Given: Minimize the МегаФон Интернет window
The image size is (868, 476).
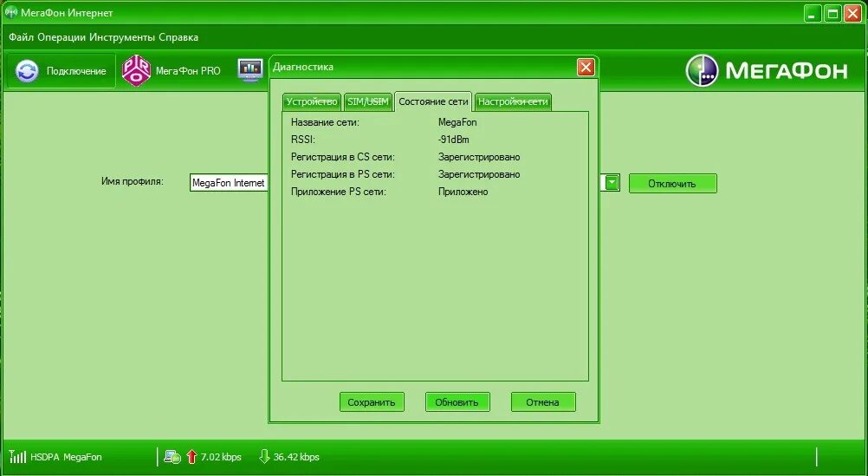Looking at the screenshot, I should [813, 14].
